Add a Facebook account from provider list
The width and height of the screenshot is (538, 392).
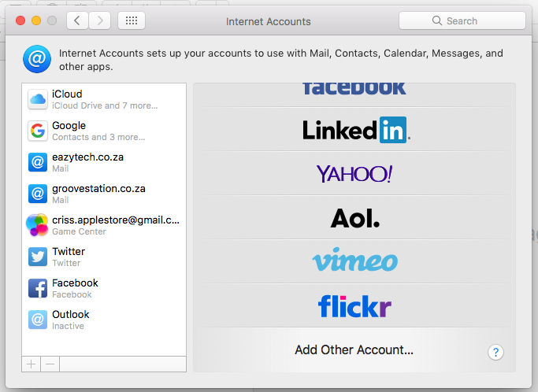354,90
